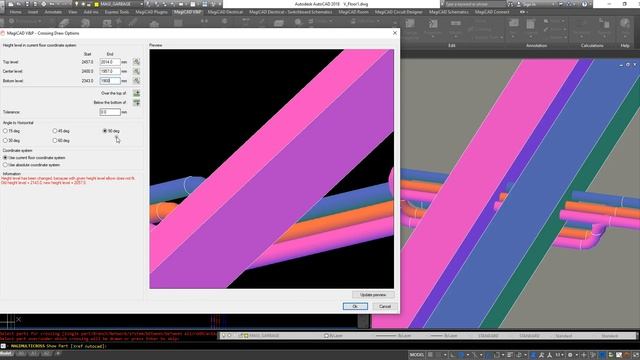Toggle the drawing grid display in status bar

[x=430, y=355]
